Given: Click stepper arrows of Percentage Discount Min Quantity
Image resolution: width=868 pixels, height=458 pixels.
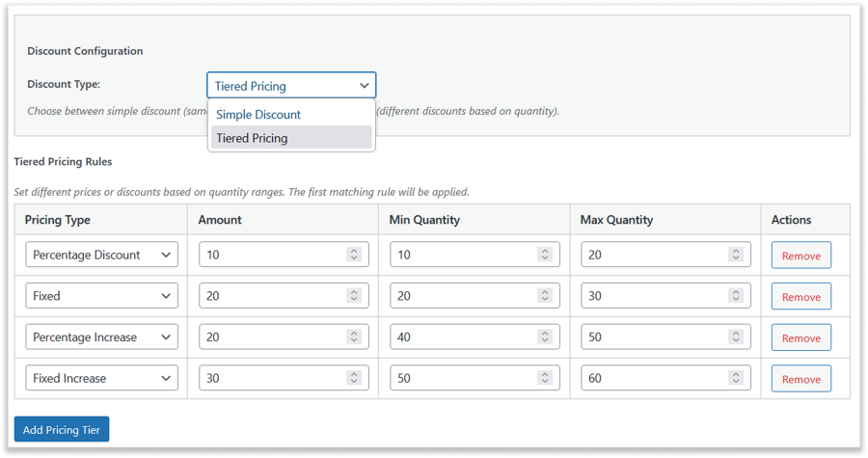Looking at the screenshot, I should click(545, 255).
